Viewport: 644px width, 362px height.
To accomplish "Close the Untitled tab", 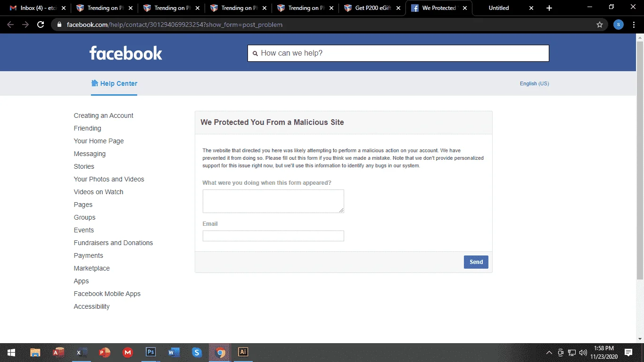I will click(x=531, y=8).
